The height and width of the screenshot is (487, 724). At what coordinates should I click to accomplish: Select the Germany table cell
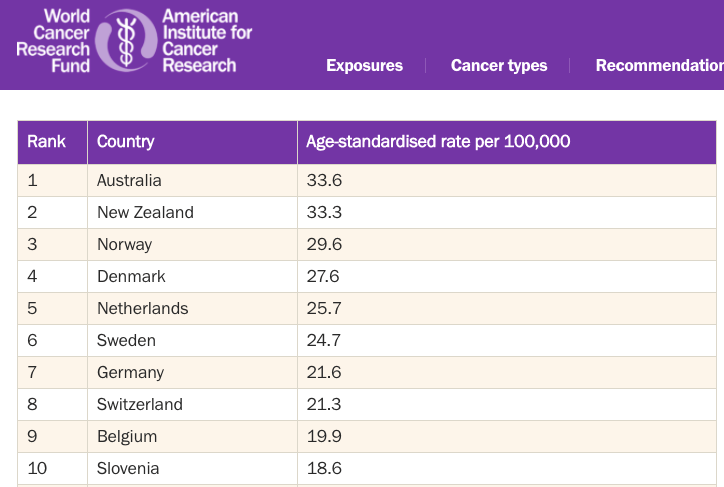[x=130, y=373]
